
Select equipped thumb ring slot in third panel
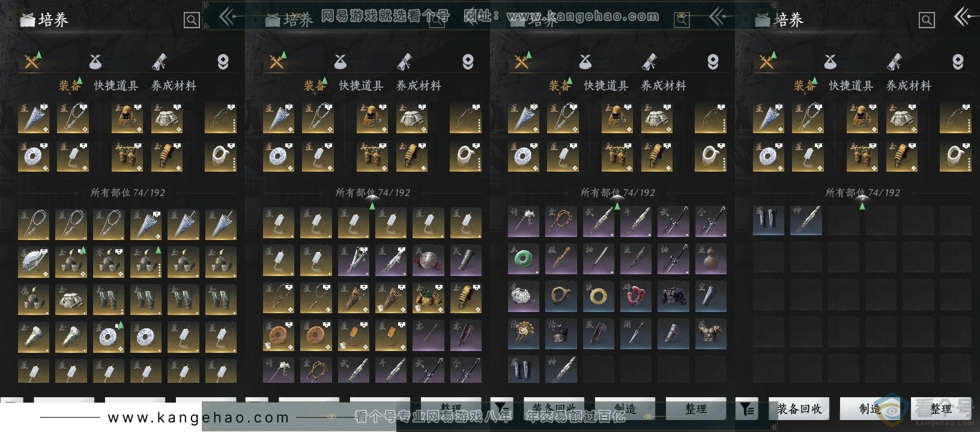[x=710, y=157]
